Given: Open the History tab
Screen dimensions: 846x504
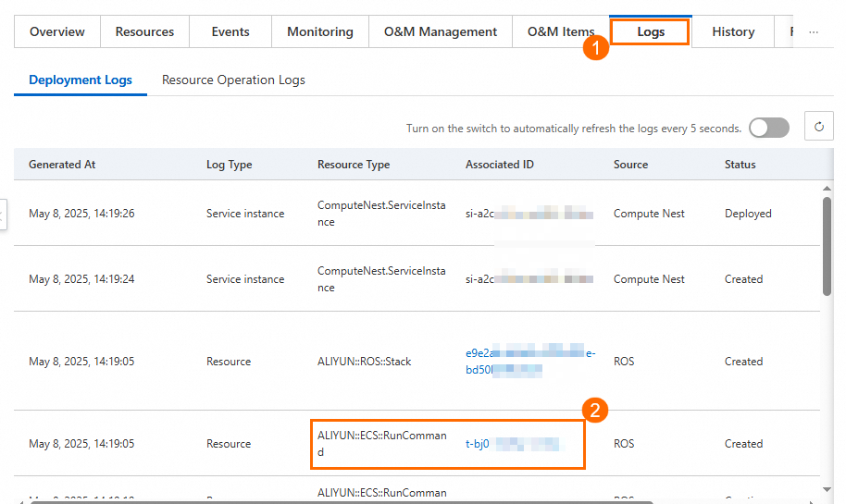Looking at the screenshot, I should click(x=733, y=31).
